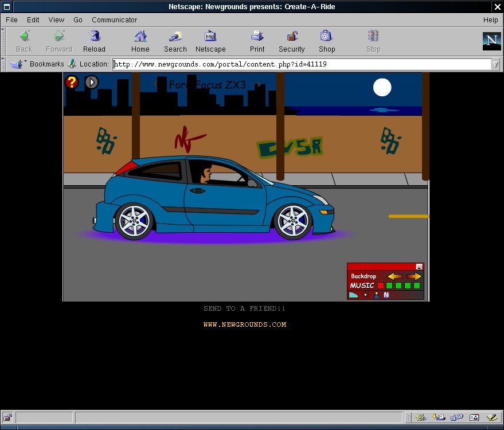Screen dimensions: 504x430
Task: Toggle the car window tint icon
Action: (354, 295)
